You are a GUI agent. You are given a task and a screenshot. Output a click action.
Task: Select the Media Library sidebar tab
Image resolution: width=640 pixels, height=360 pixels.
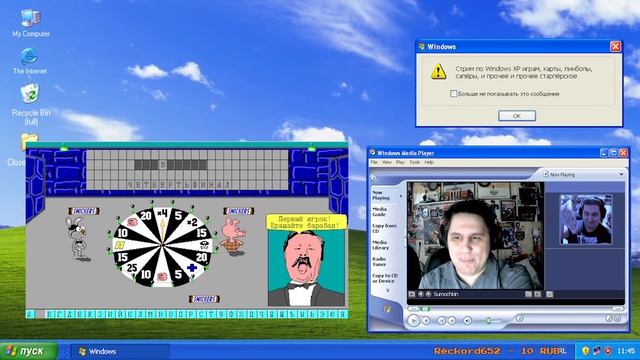click(x=380, y=245)
